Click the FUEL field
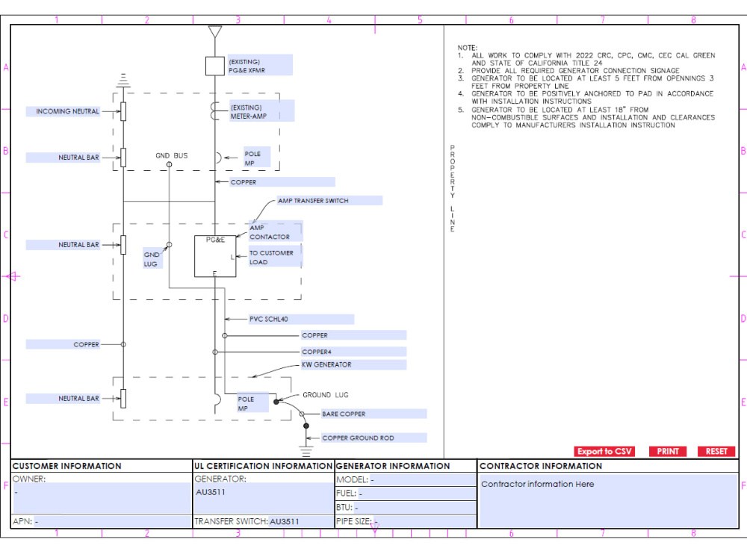Viewport: 747px width, 560px height. tap(417, 494)
